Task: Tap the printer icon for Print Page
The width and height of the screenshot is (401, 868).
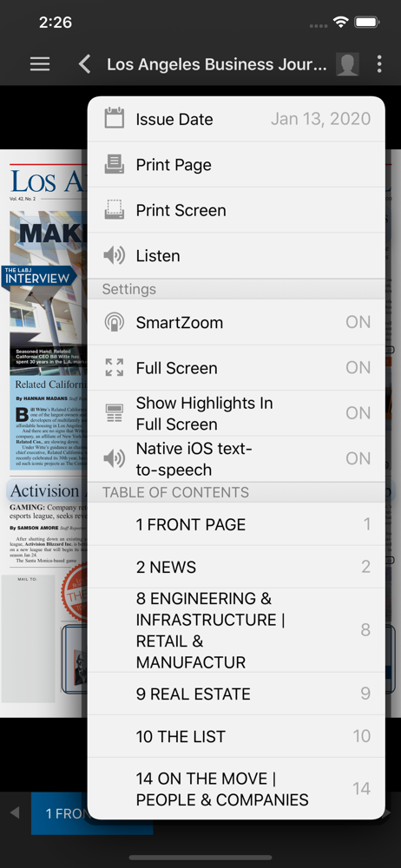Action: coord(115,164)
